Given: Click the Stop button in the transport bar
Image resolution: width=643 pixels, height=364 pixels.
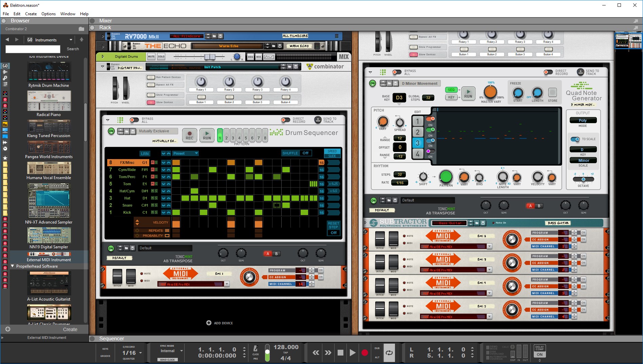Looking at the screenshot, I should 340,353.
